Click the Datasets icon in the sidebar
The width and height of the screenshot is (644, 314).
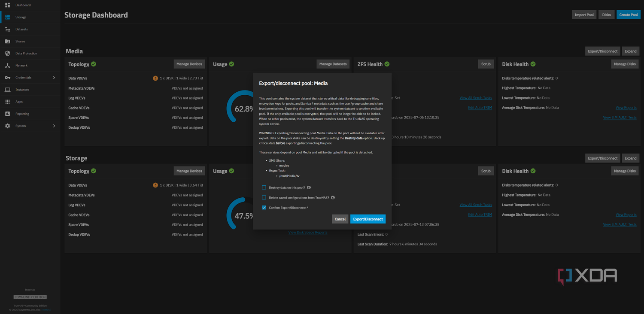[7, 29]
